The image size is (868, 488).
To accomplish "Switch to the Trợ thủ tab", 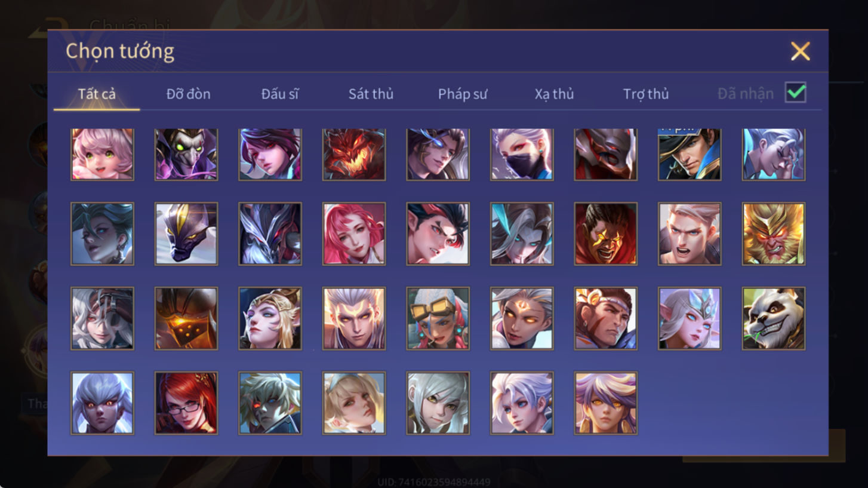I will click(x=646, y=94).
